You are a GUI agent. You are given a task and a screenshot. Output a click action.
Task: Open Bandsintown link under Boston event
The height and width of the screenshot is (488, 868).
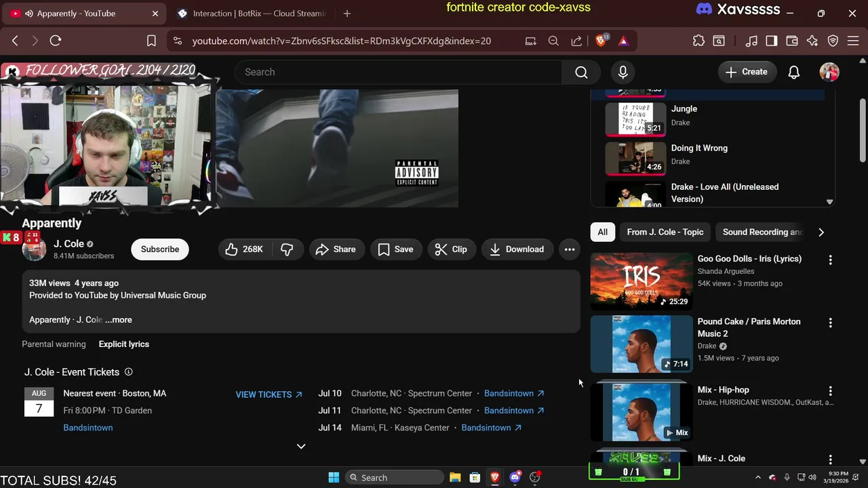click(88, 428)
